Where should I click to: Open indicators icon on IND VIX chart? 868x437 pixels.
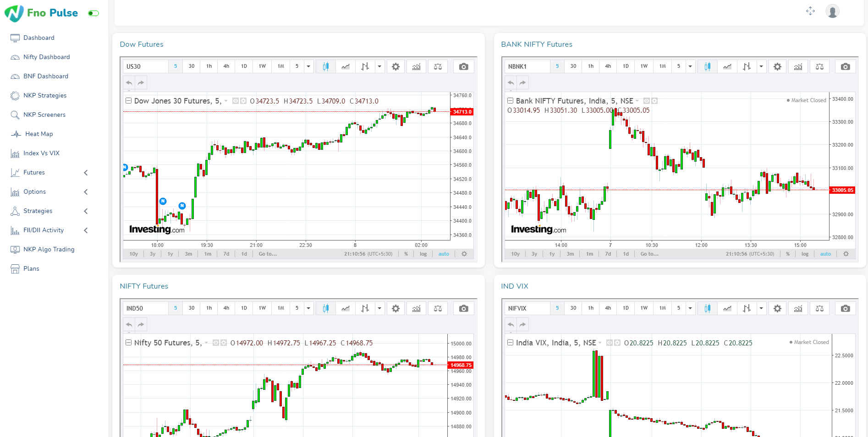click(798, 308)
